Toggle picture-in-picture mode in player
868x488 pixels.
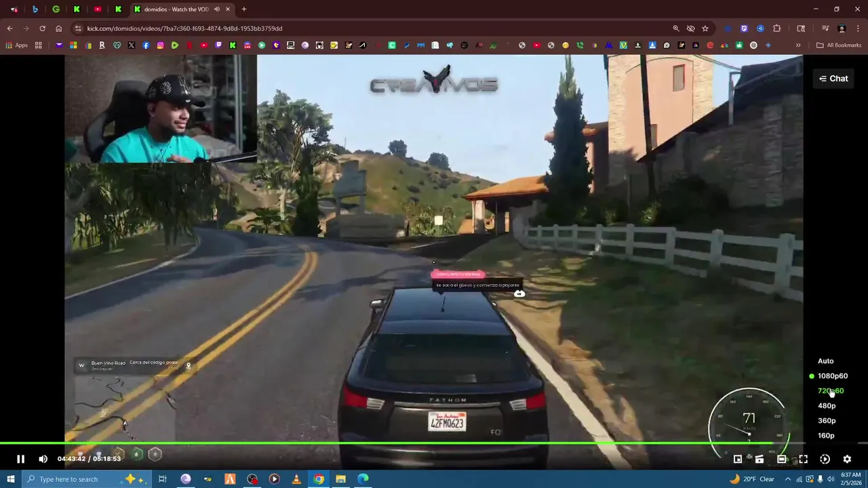738,459
